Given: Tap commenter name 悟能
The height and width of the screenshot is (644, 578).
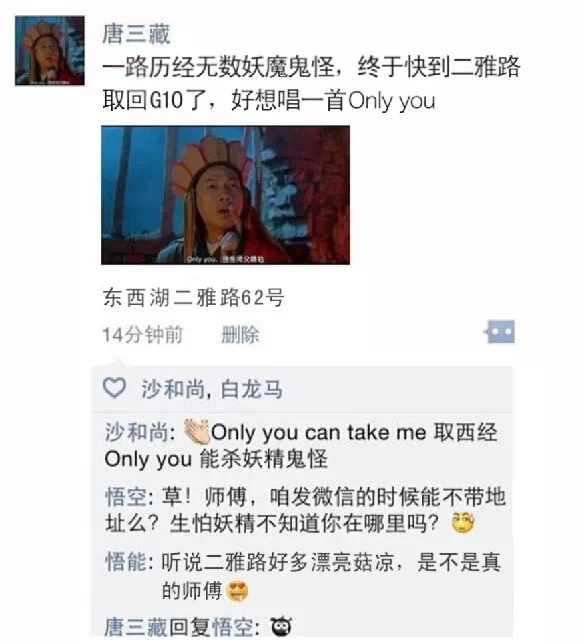Looking at the screenshot, I should point(126,562).
